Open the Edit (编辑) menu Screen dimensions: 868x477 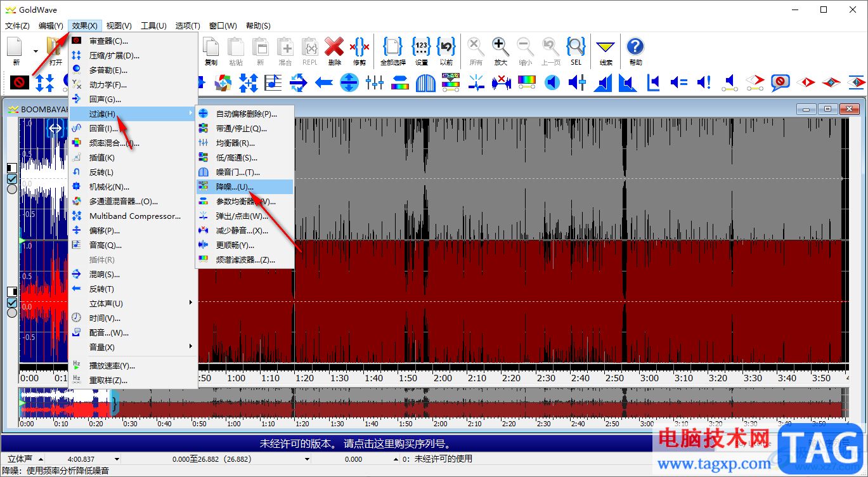tap(51, 26)
